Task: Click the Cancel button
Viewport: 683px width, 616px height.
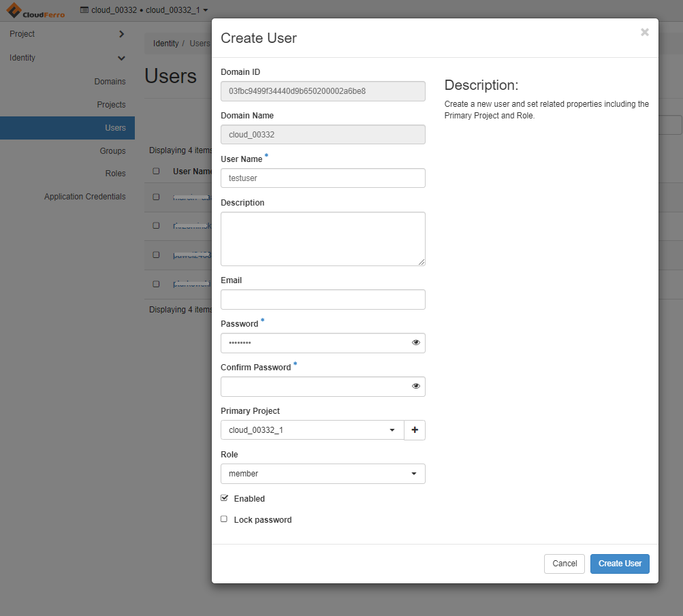Action: [564, 564]
